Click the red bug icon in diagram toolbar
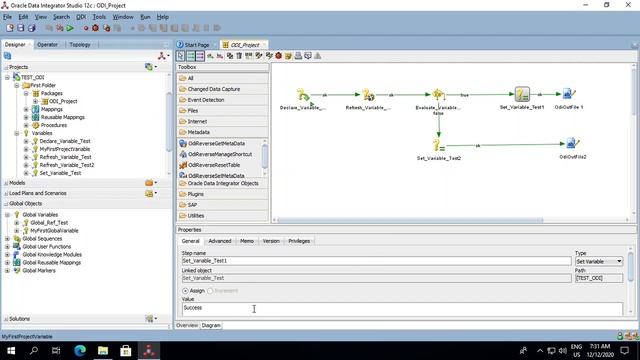 tap(278, 56)
